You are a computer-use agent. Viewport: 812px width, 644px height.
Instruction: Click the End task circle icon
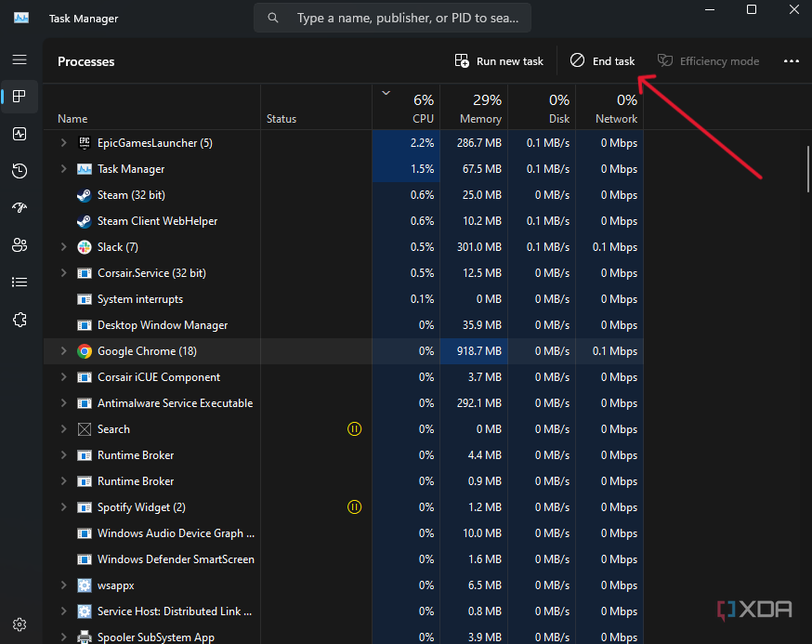coord(577,60)
